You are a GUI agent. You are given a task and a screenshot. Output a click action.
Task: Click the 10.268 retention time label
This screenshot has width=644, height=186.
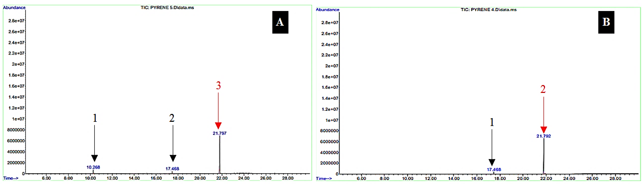tap(93, 167)
